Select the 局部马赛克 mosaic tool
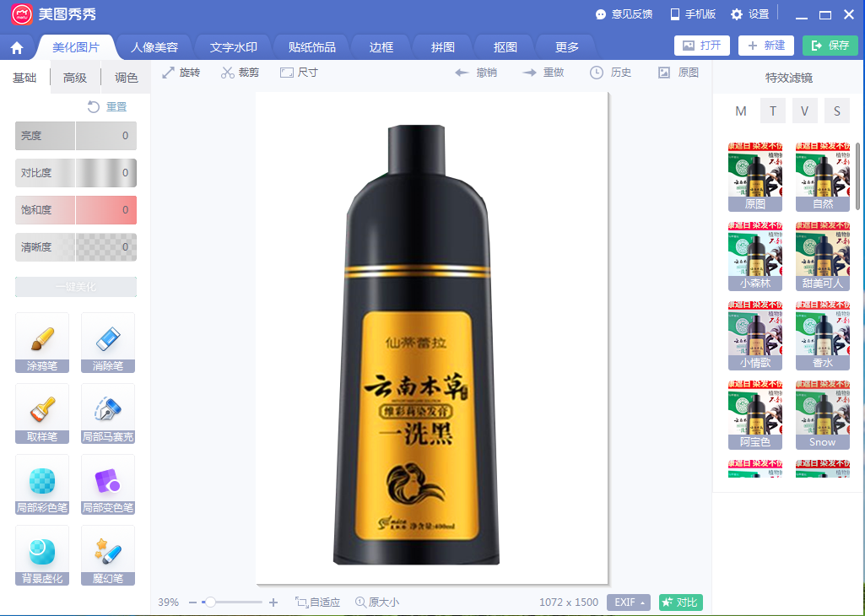Screen dimensions: 865x616 point(107,413)
